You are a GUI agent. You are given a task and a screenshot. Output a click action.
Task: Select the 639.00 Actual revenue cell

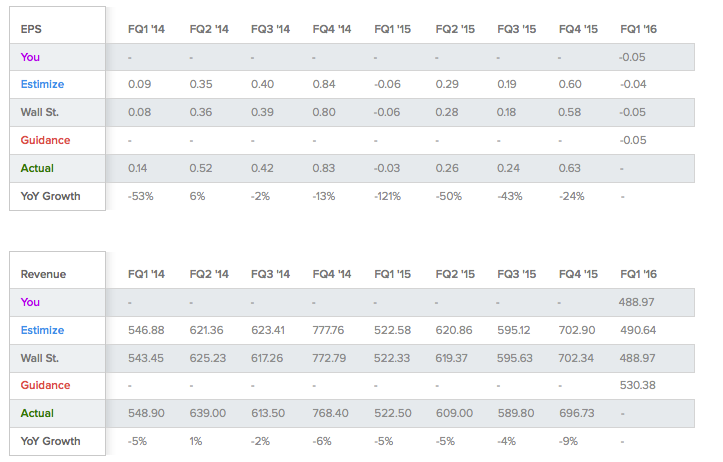[208, 413]
